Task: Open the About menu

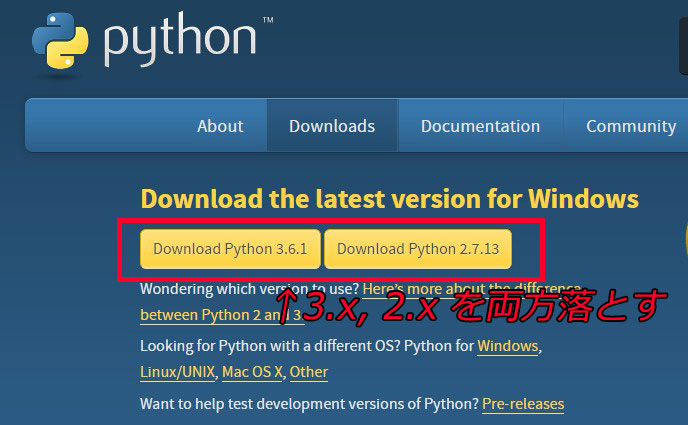Action: coord(220,126)
